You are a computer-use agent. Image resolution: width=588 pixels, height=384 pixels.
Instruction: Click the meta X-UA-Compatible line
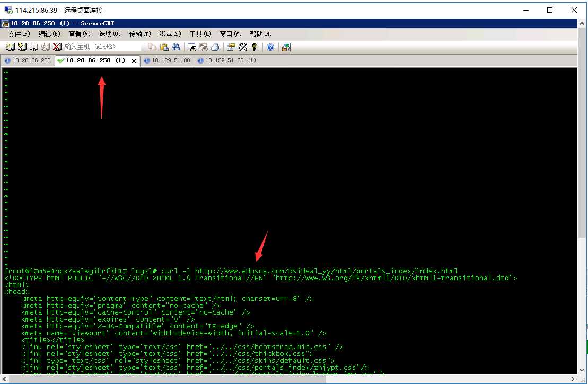[x=138, y=326]
